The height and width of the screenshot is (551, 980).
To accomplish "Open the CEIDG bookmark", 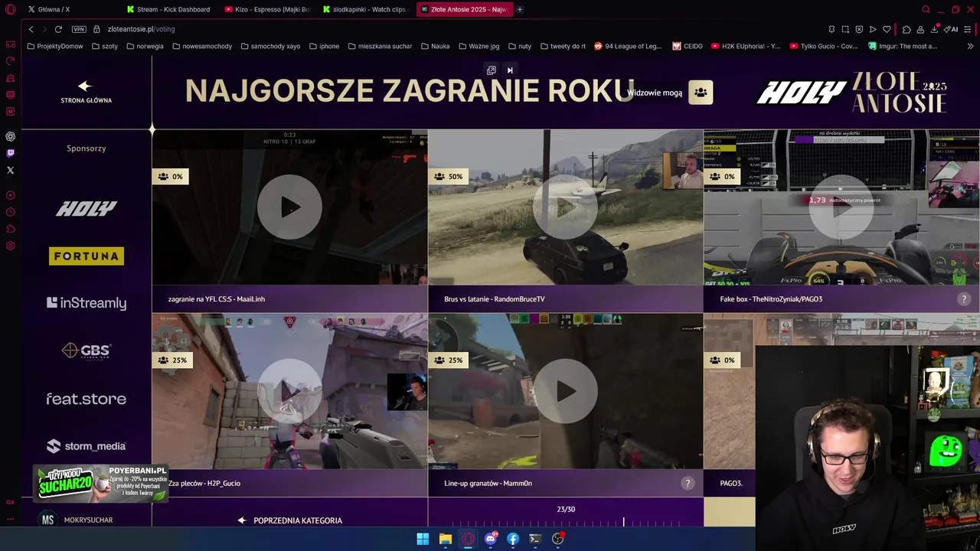I will (688, 46).
